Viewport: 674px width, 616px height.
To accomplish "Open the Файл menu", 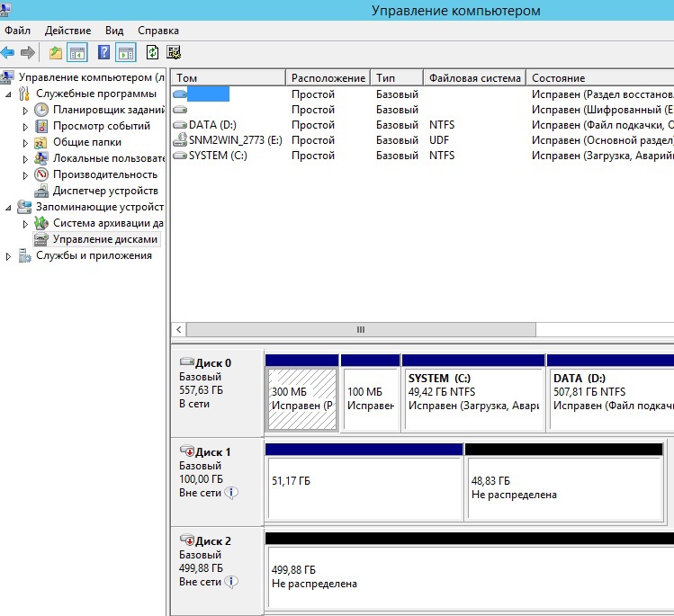I will 18,31.
